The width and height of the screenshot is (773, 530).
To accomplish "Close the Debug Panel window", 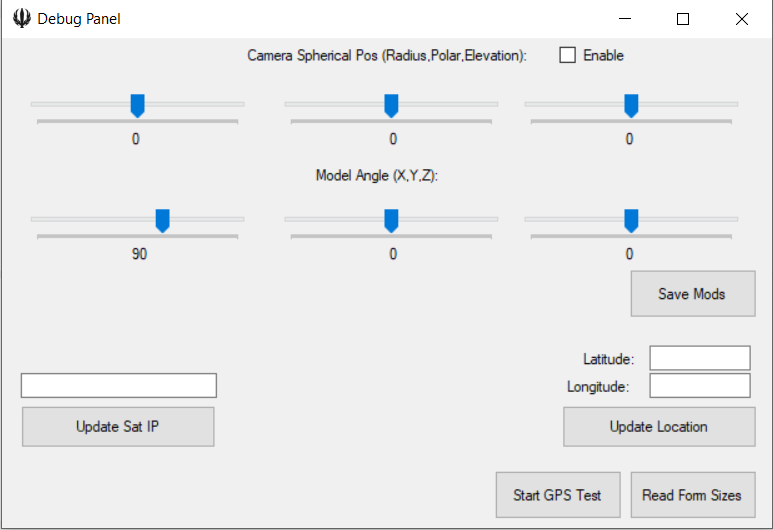I will (741, 19).
